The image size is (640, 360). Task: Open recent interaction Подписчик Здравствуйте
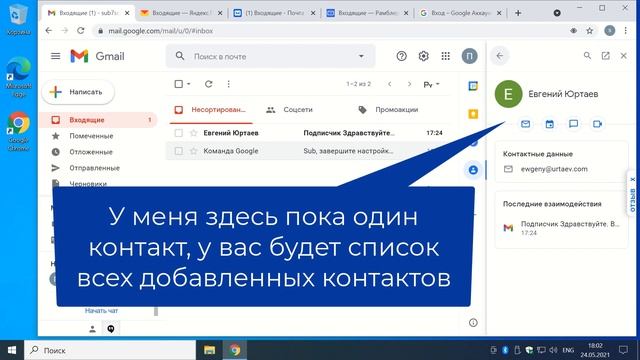[x=562, y=228]
